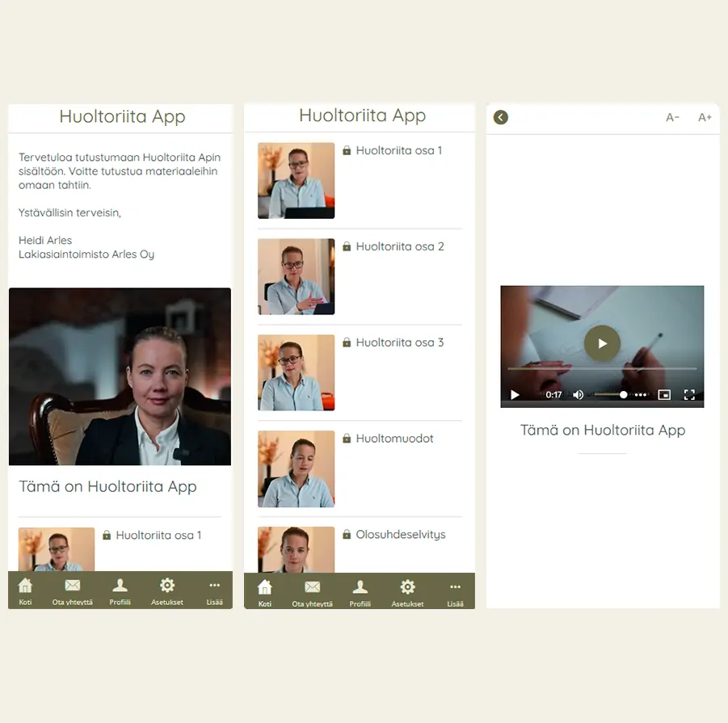Open large intro video image on left screen

120,376
